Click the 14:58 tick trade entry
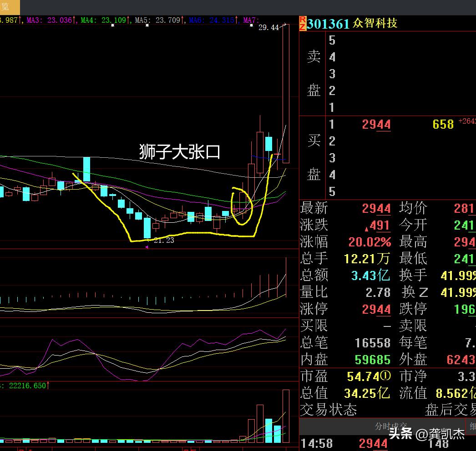This screenshot has height=451, width=476. (318, 443)
